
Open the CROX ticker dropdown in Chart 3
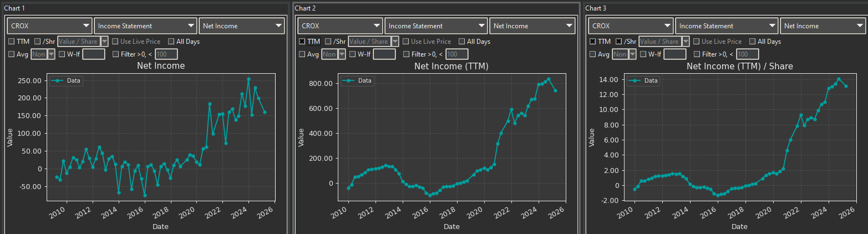point(631,26)
